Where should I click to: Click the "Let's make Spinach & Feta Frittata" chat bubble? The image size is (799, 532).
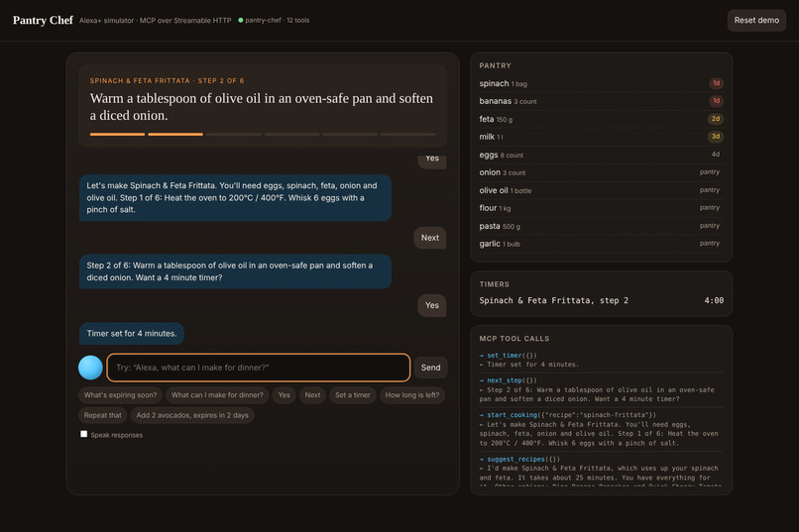pos(235,197)
